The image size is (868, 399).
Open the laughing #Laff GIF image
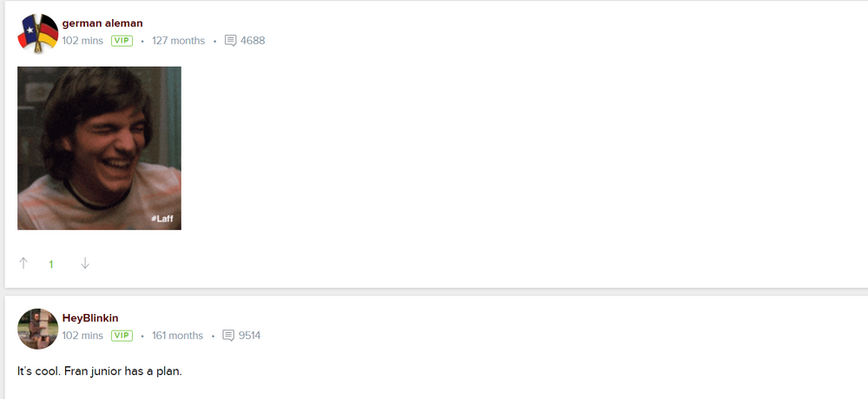point(99,148)
